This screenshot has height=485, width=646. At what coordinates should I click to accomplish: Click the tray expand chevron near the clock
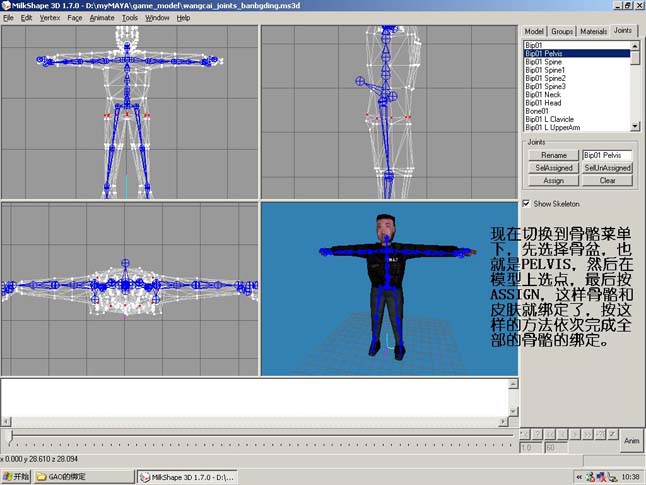[579, 477]
